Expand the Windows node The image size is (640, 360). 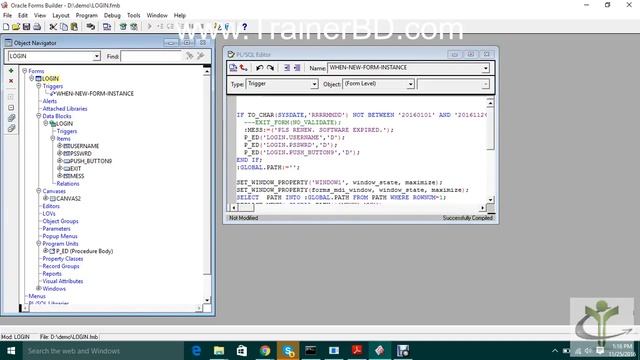point(39,289)
